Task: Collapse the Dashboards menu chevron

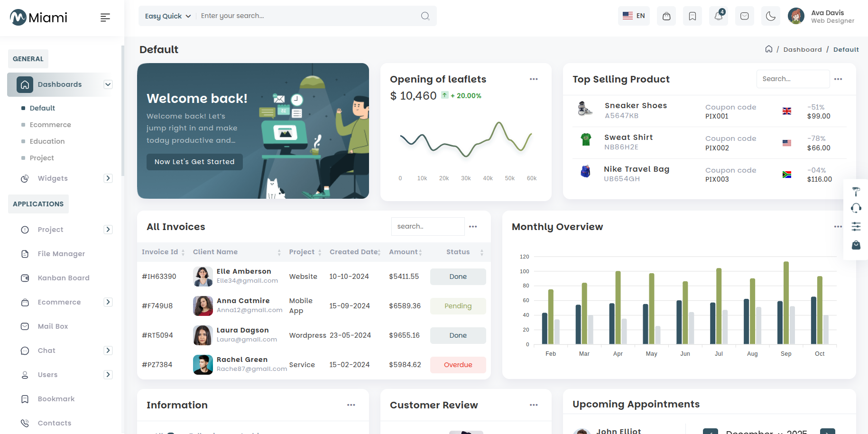Action: (x=108, y=84)
